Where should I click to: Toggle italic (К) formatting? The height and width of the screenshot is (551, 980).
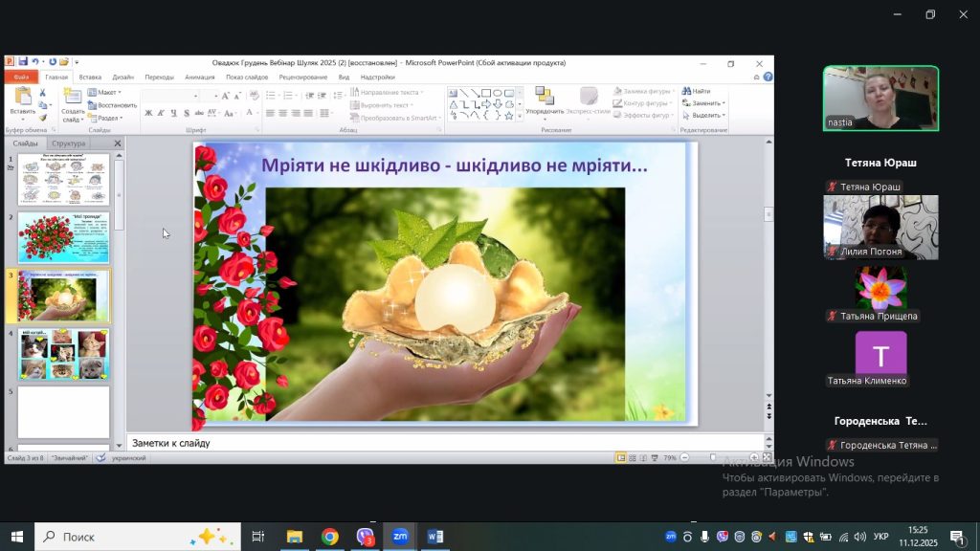coord(161,114)
